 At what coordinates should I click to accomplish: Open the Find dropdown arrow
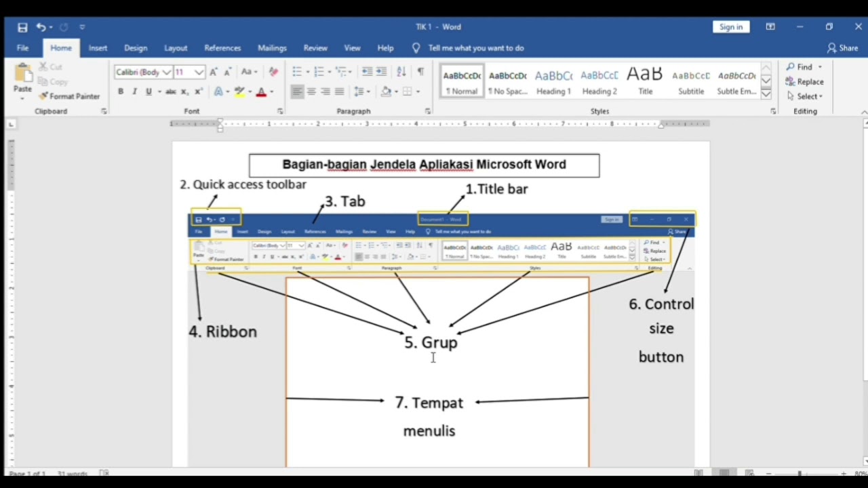[x=819, y=67]
